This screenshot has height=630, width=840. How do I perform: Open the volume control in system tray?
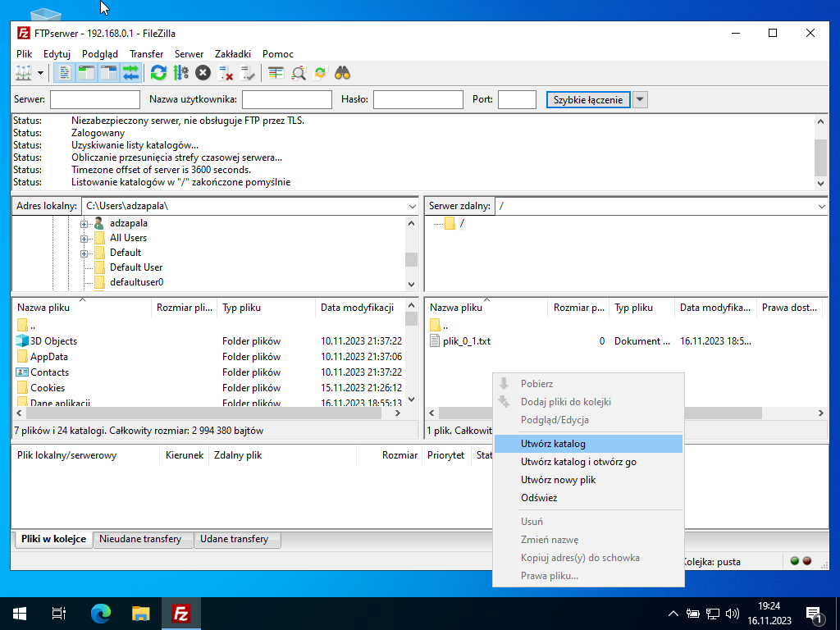733,614
